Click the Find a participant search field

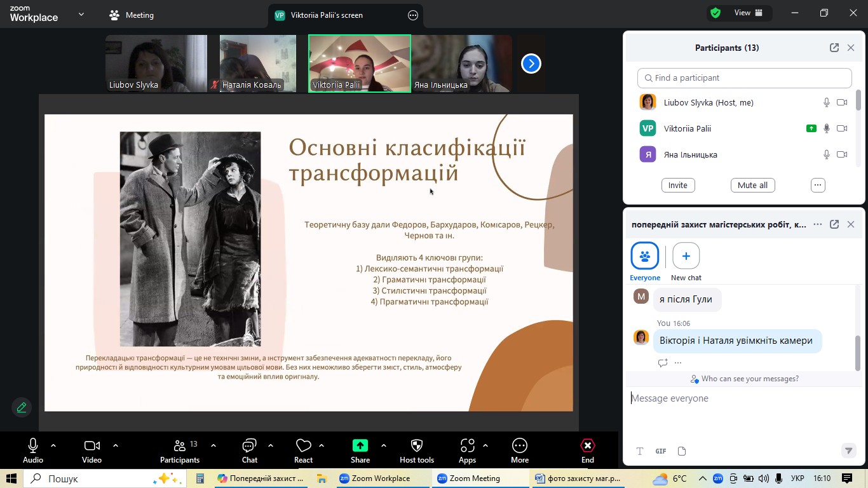tap(744, 78)
